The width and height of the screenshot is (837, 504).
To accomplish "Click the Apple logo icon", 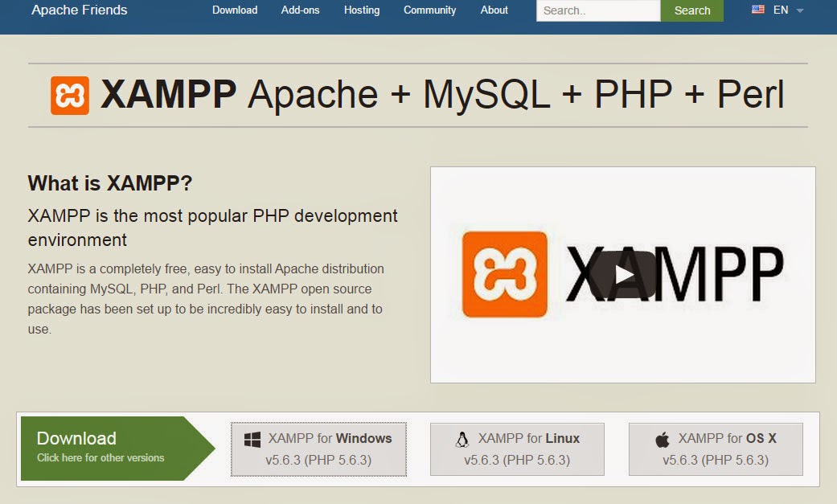I will pos(662,440).
